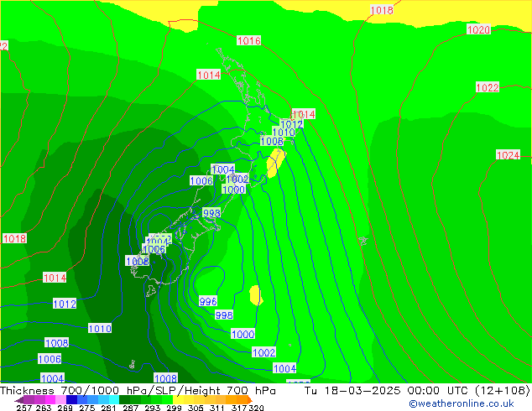Click the legend value 320
532x411 pixels.
[x=256, y=408]
